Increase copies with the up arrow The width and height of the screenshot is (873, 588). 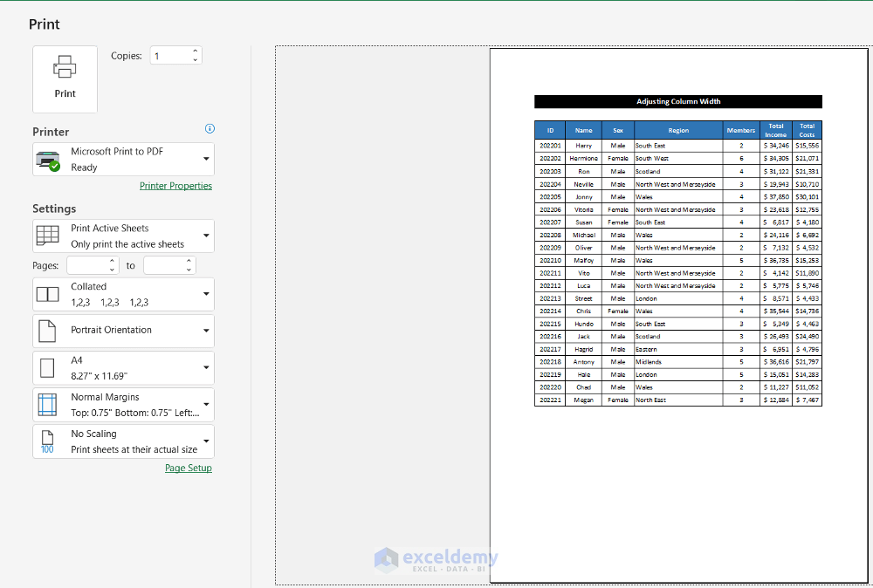(x=196, y=51)
